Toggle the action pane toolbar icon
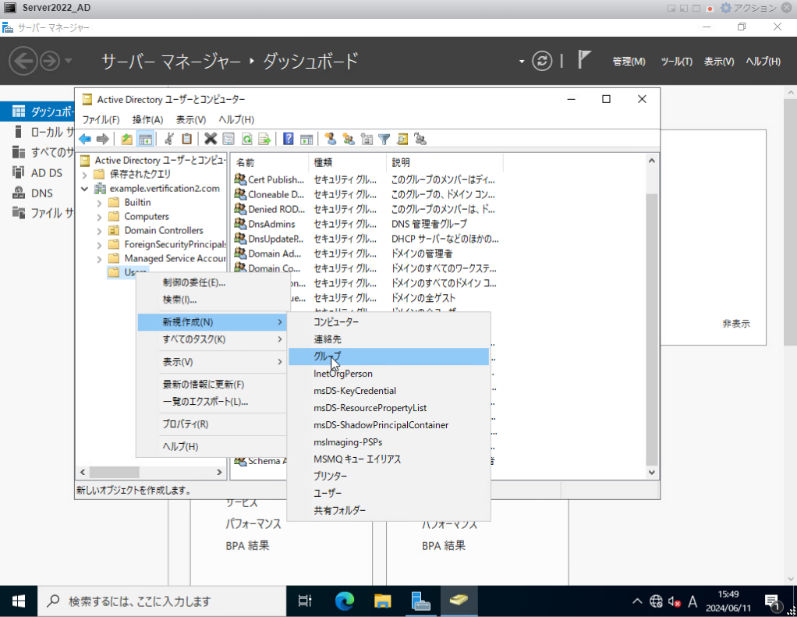This screenshot has height=617, width=797. (306, 139)
